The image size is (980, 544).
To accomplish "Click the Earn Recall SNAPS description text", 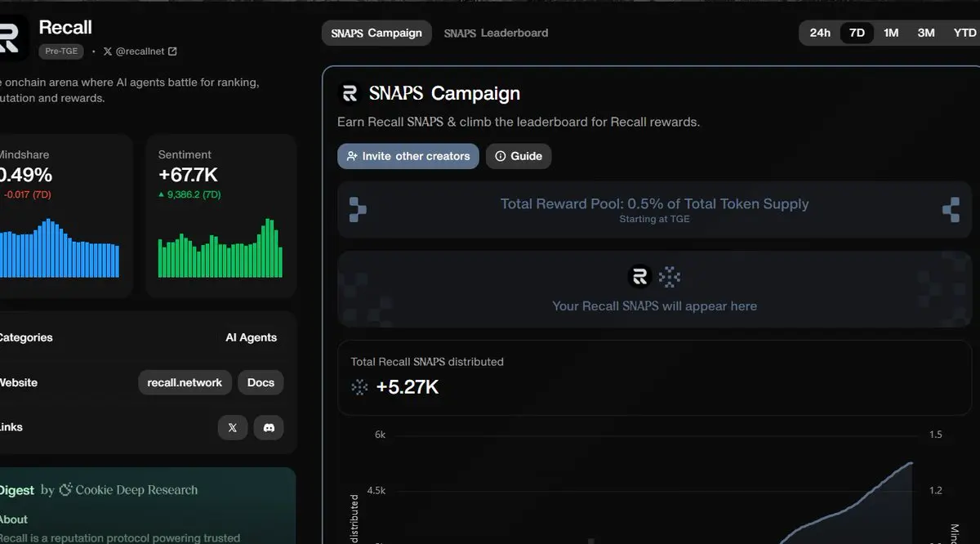I will click(x=519, y=122).
